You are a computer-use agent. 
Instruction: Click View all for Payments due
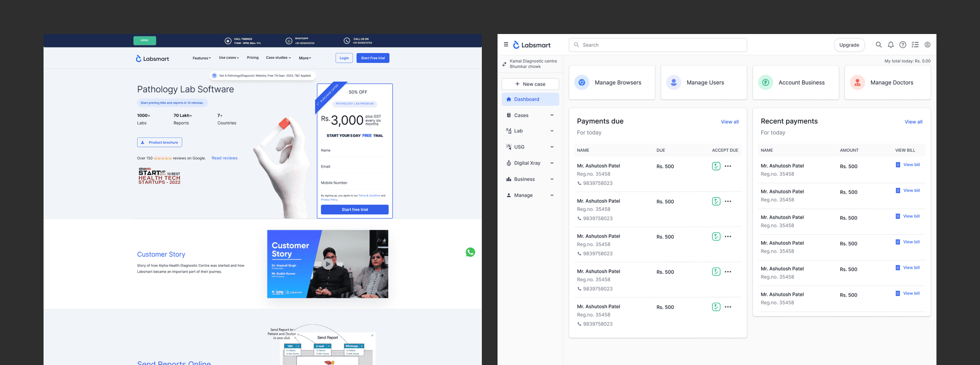coord(730,122)
